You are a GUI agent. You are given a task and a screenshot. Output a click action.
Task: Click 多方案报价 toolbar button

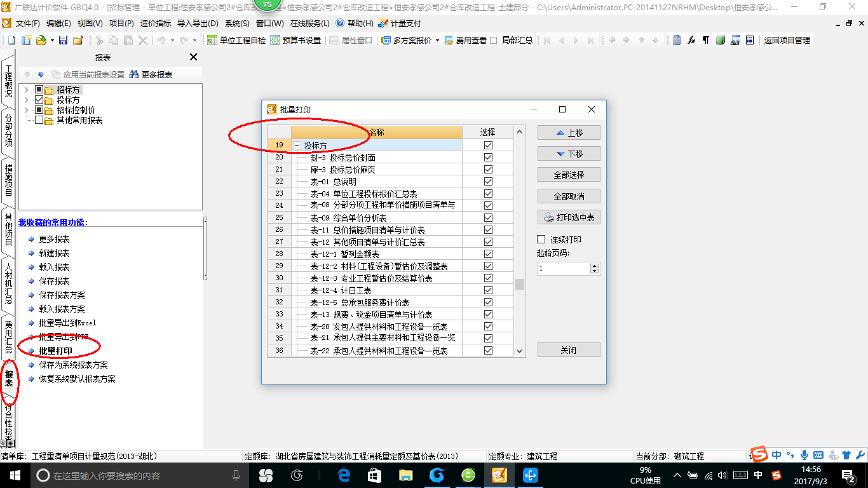pos(407,40)
